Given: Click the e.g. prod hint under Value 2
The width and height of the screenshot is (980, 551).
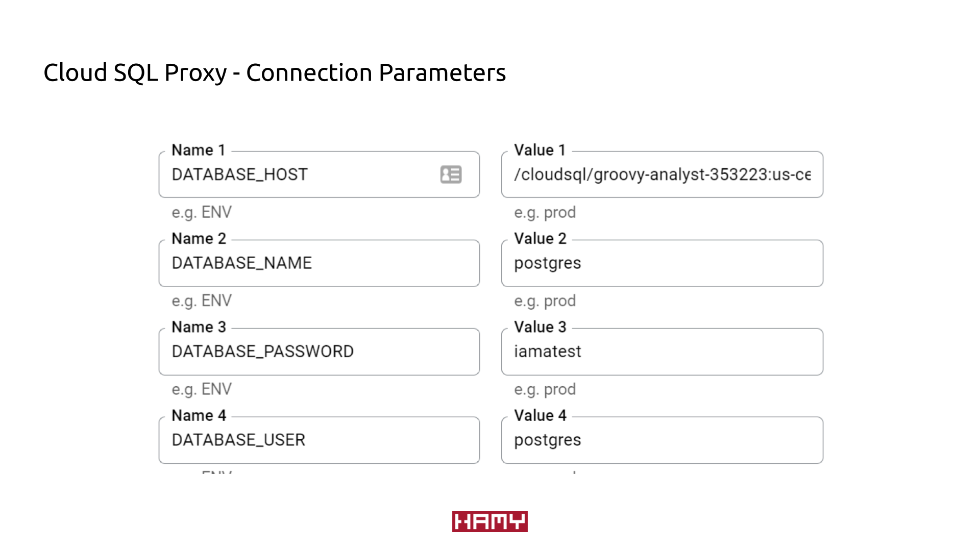Looking at the screenshot, I should [545, 300].
